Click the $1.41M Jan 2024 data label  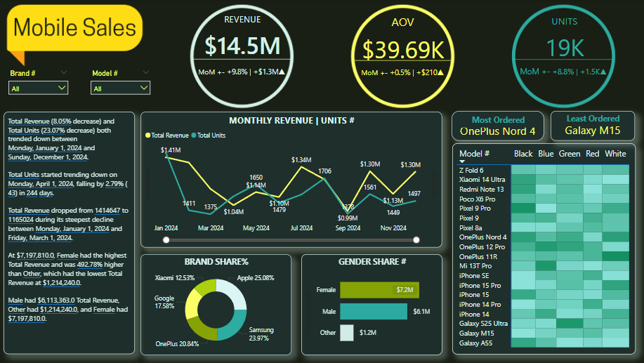click(x=171, y=150)
